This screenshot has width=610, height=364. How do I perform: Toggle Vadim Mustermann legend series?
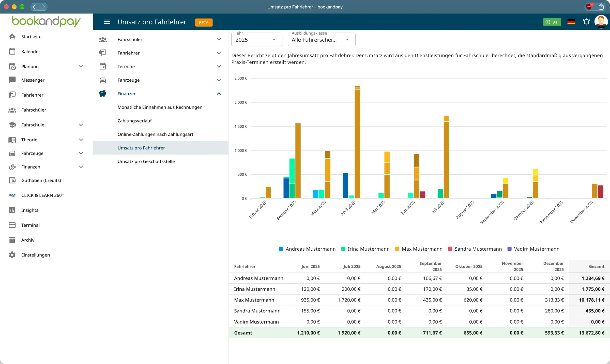[533, 249]
